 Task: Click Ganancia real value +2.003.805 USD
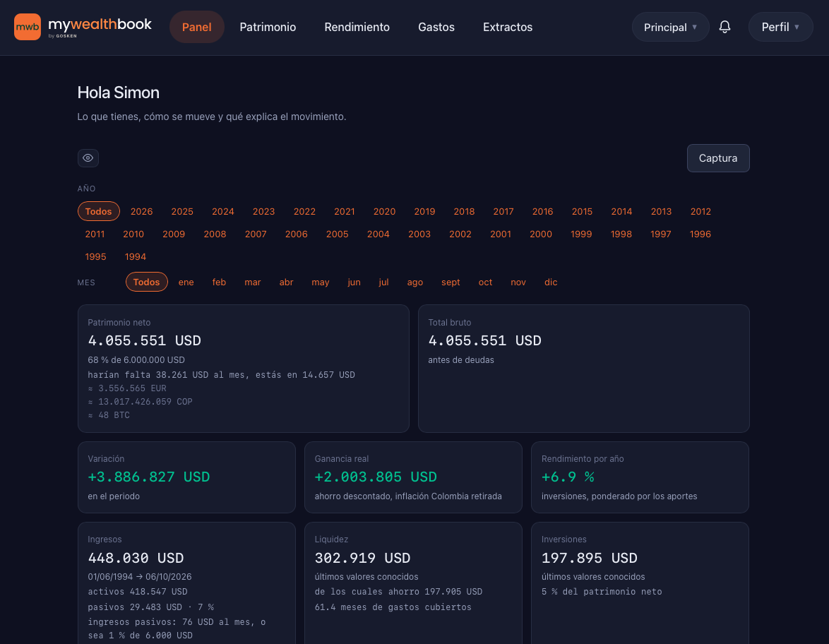point(376,477)
